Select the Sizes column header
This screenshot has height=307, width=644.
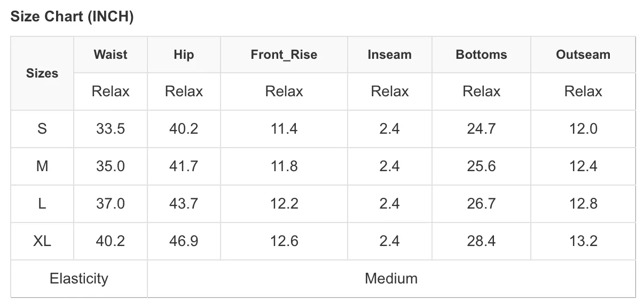click(x=42, y=73)
